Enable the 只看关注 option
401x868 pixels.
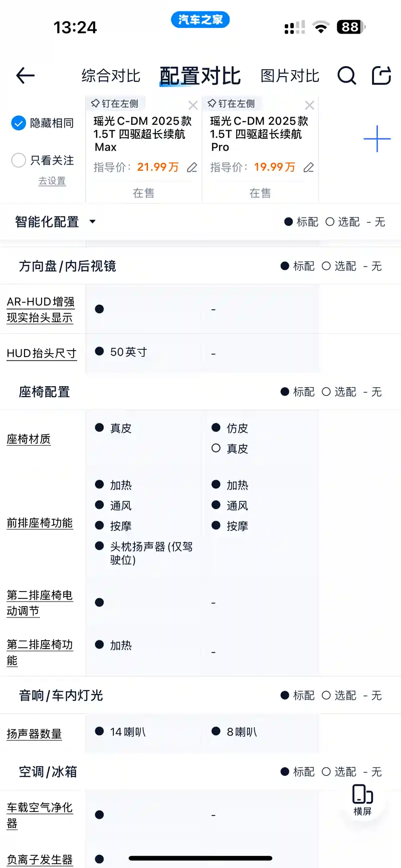19,160
